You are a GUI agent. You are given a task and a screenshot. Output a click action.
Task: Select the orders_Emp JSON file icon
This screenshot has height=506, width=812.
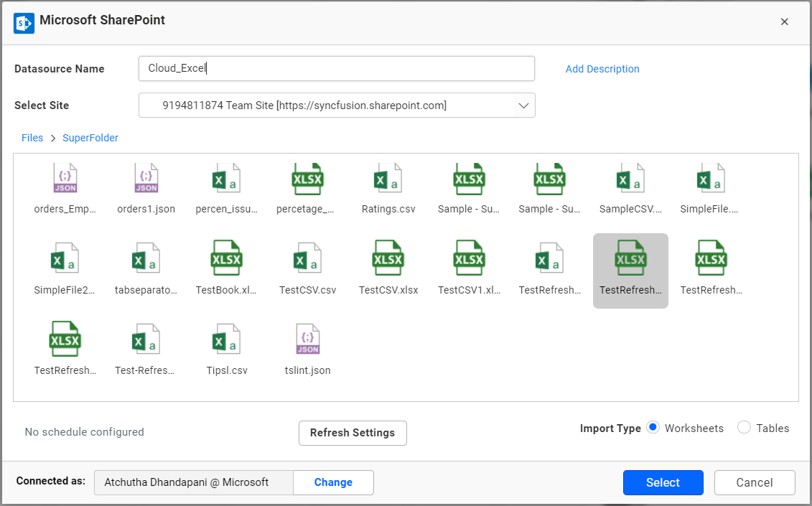click(65, 178)
